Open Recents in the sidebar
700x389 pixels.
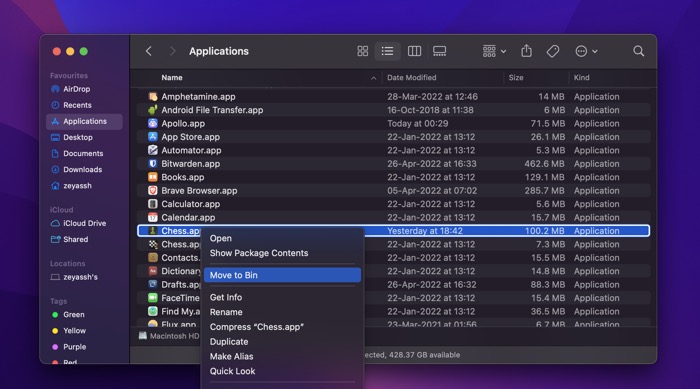coord(77,105)
